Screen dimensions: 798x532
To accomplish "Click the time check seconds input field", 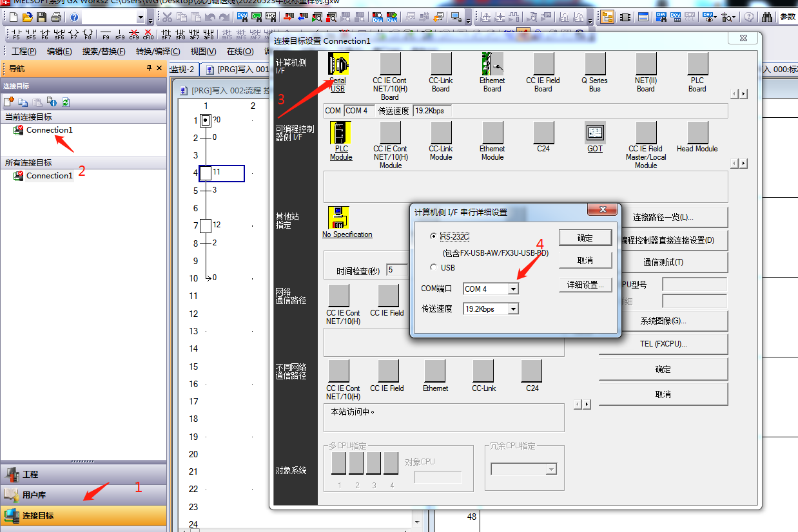I will [397, 270].
